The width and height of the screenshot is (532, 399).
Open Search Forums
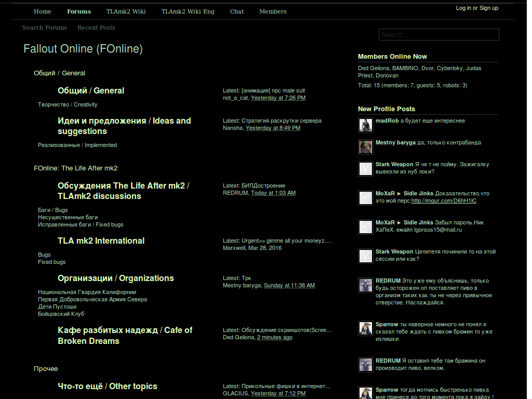pos(45,28)
